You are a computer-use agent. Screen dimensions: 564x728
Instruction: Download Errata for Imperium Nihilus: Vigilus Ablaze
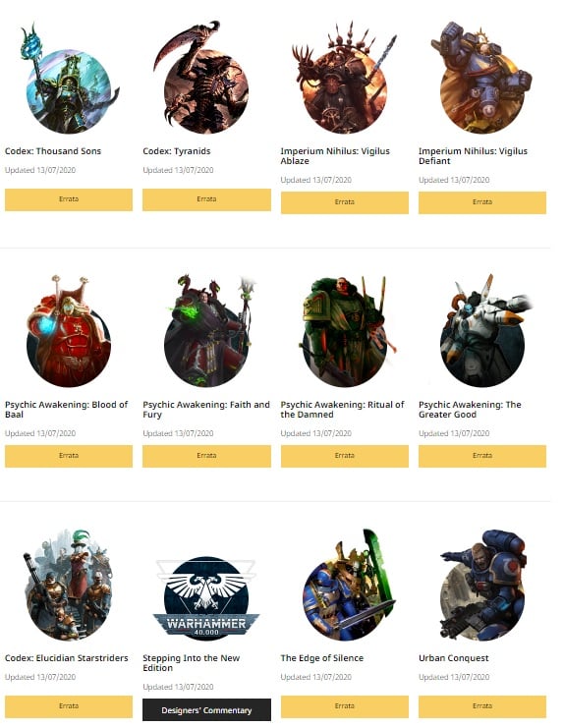345,202
